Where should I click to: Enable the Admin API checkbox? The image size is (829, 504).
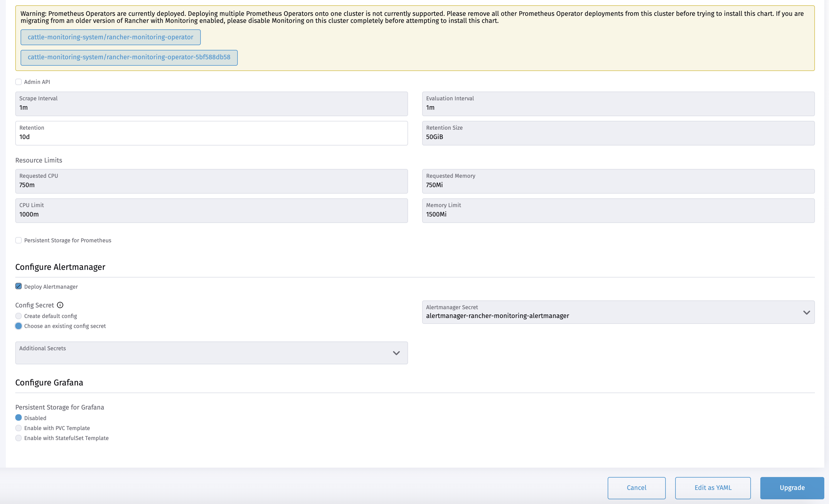(x=18, y=82)
